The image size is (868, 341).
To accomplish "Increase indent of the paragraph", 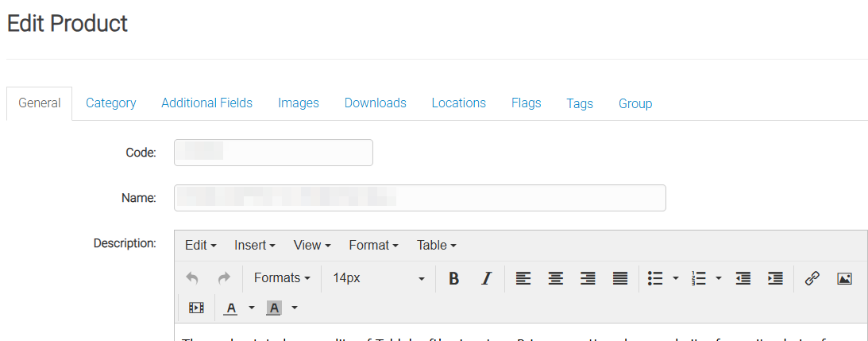I will [775, 278].
